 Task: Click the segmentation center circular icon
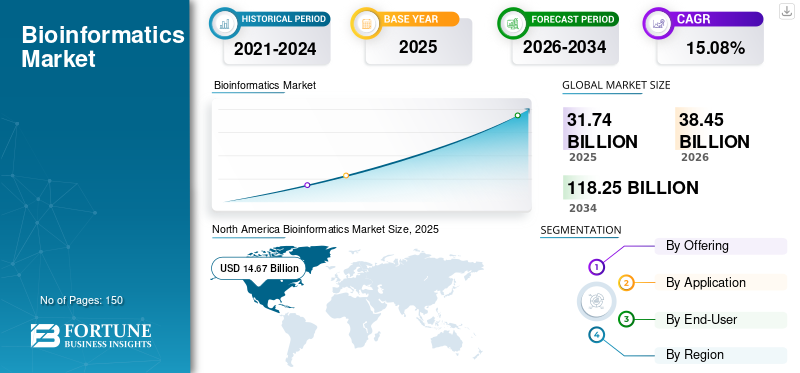(597, 301)
